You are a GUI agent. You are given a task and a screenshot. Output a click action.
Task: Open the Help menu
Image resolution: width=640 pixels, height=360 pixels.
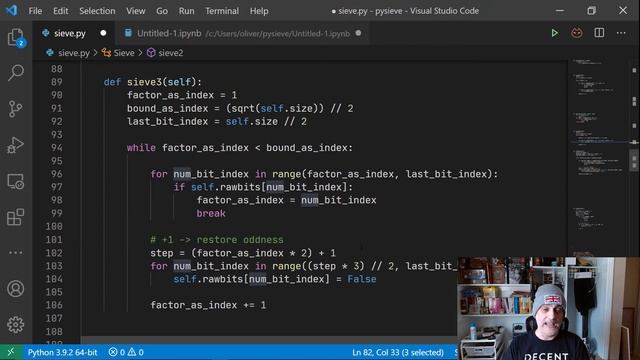(x=259, y=11)
